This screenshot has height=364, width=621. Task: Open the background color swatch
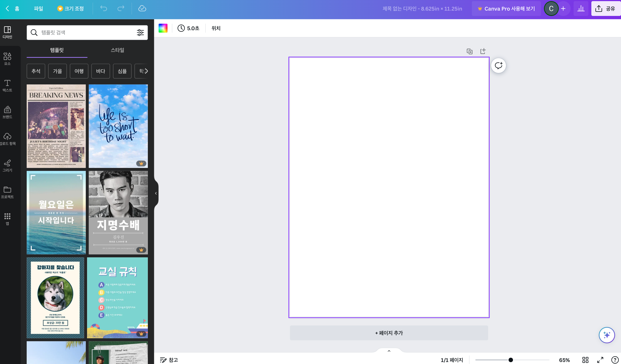163,28
